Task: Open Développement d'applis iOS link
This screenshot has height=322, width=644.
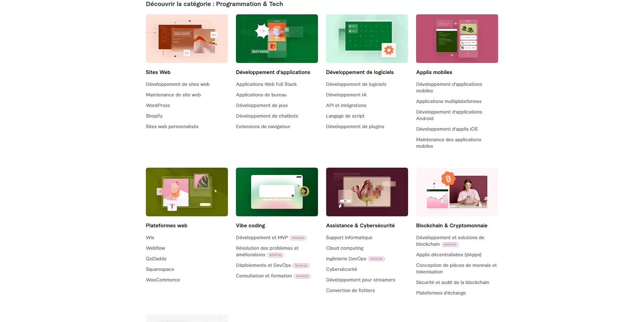Action: pos(447,129)
